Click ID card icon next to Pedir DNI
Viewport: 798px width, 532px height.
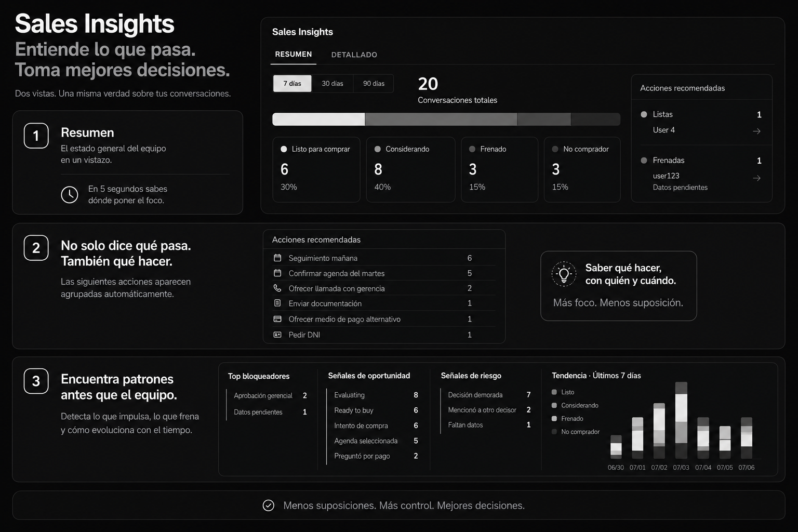tap(277, 335)
